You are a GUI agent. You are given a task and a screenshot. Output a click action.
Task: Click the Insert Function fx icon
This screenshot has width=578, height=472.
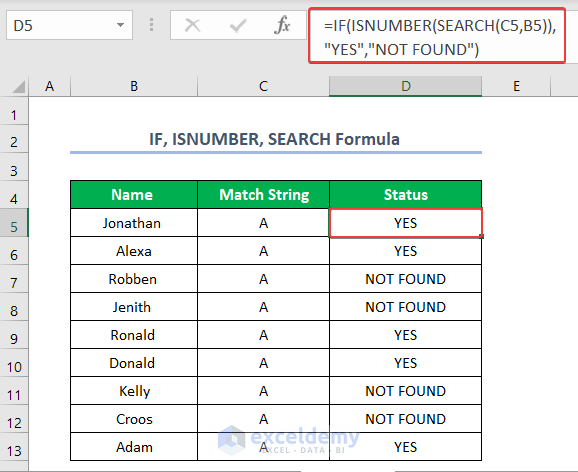(282, 25)
